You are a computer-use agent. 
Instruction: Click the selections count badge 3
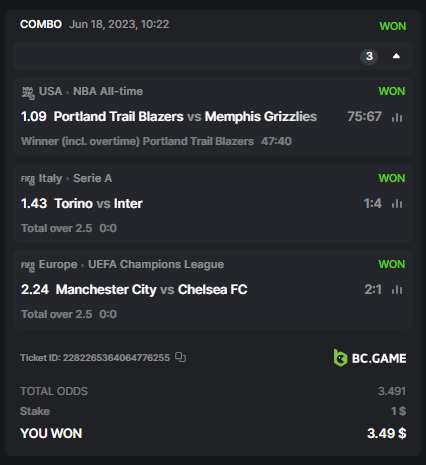369,56
